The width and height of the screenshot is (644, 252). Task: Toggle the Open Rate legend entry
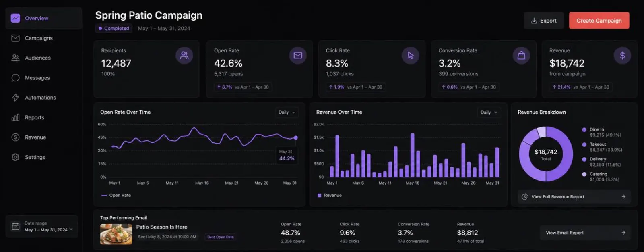[x=116, y=195]
